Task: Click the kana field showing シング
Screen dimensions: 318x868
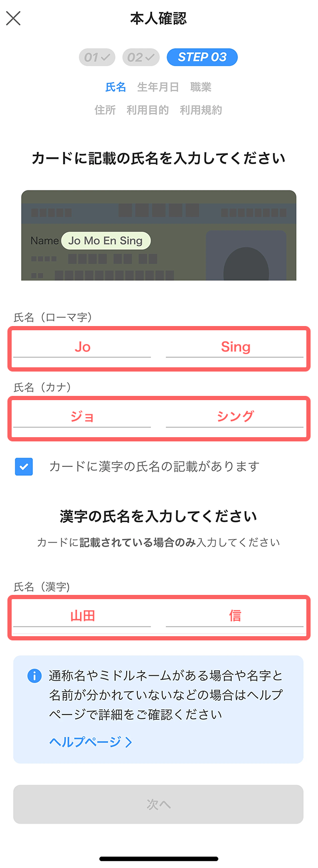Action: click(x=235, y=417)
